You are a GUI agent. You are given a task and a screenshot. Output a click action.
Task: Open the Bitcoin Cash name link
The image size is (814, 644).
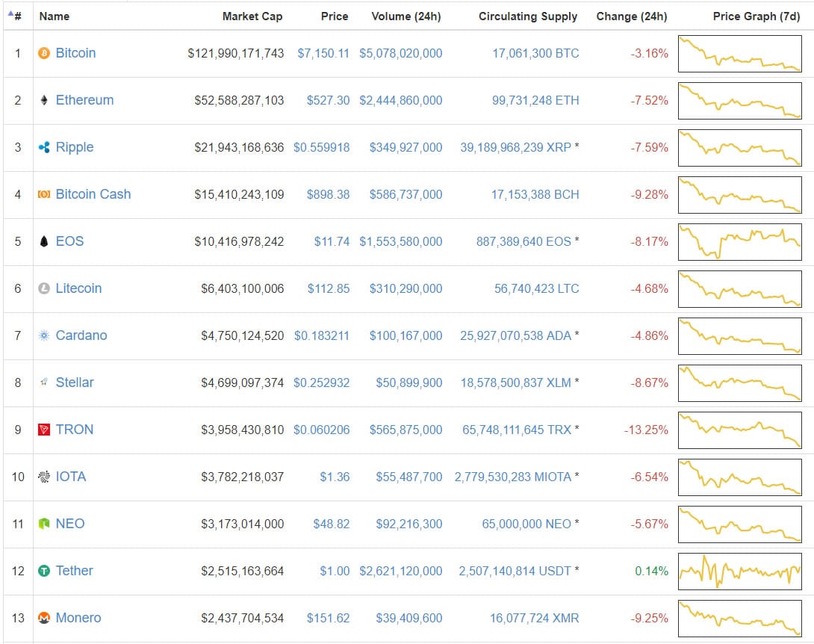pos(93,194)
